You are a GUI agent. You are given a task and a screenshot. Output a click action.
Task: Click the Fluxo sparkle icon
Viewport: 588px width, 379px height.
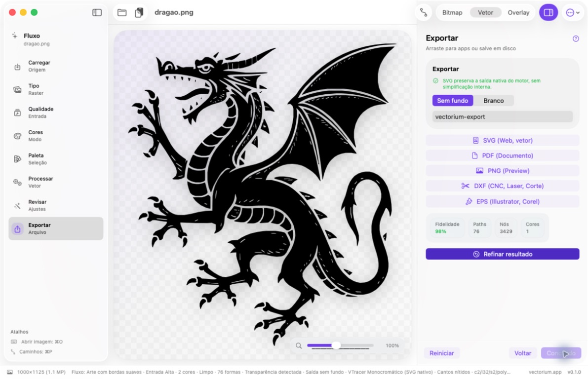pos(15,36)
